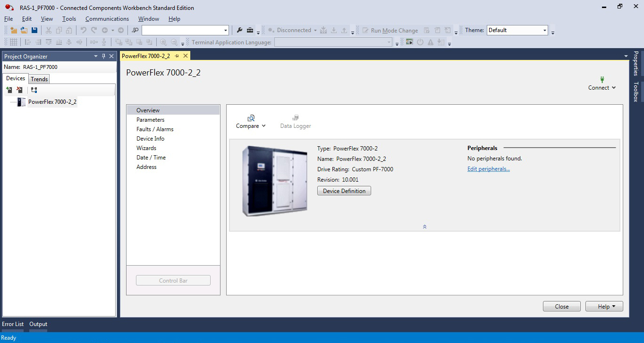Click the pin icon on the PowerFlex 7000-2_2 tab

[177, 56]
